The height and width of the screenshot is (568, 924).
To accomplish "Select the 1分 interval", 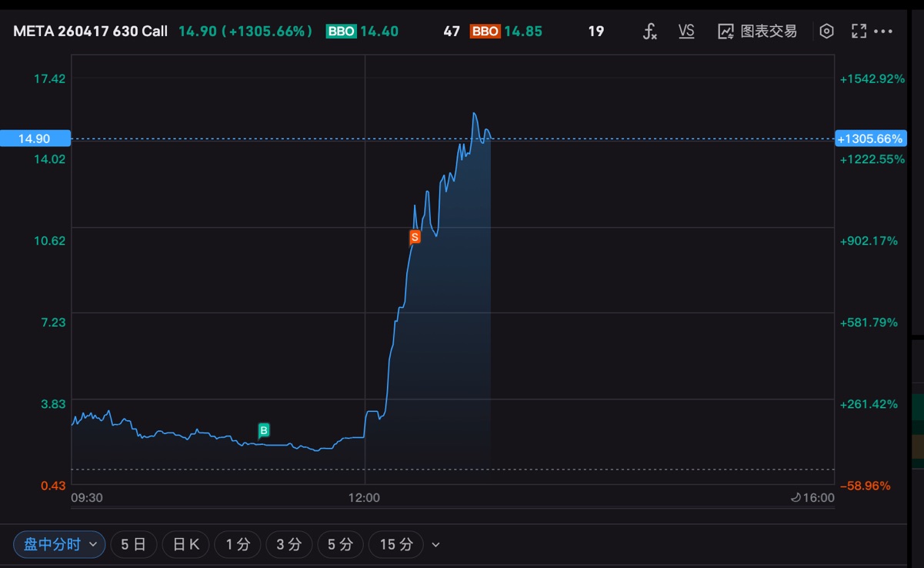I will pos(237,544).
